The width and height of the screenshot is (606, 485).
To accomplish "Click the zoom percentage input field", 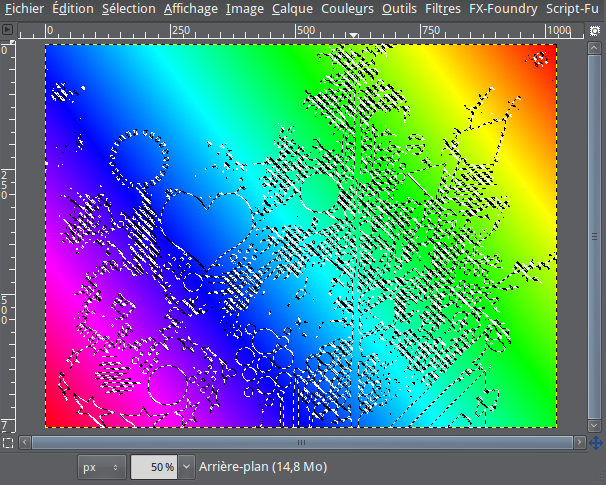I will [x=155, y=467].
